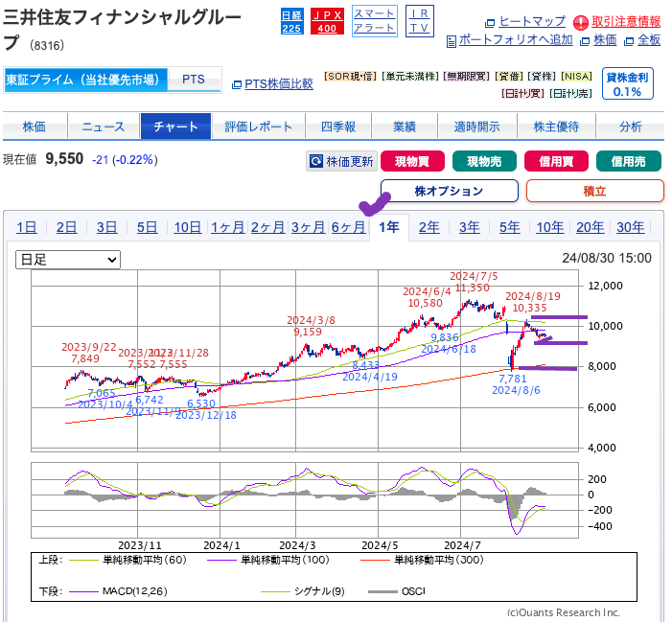This screenshot has width=672, height=622.
Task: Select the 20年 chart period
Action: pos(591,227)
